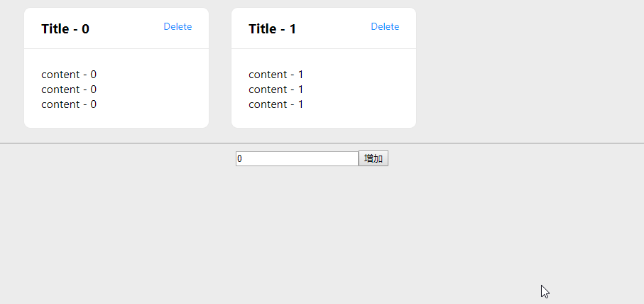This screenshot has width=644, height=304.
Task: Click empty gray area right of Title - 1 card
Action: coord(525,68)
